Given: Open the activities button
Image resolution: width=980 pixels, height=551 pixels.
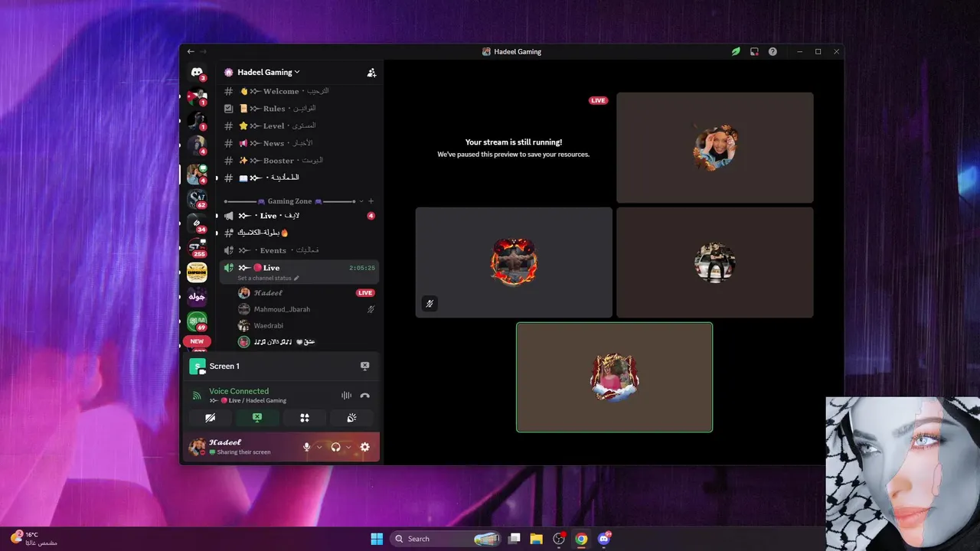Looking at the screenshot, I should [x=304, y=418].
